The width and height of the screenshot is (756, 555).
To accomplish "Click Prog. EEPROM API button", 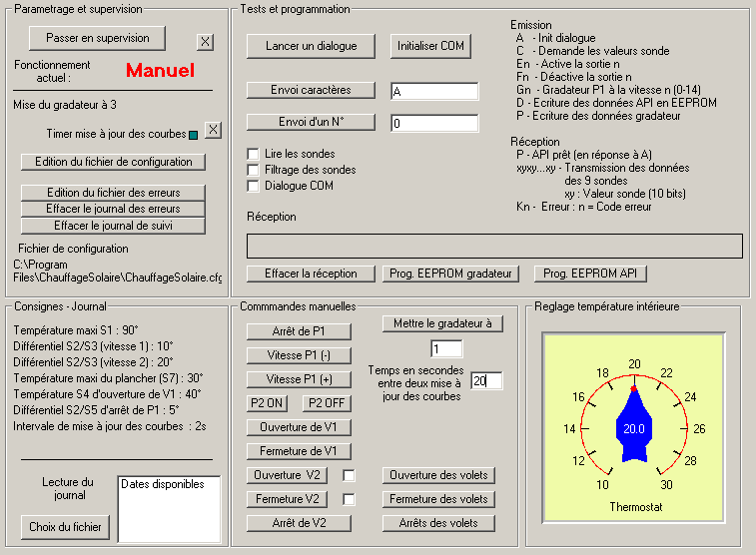I will [590, 274].
